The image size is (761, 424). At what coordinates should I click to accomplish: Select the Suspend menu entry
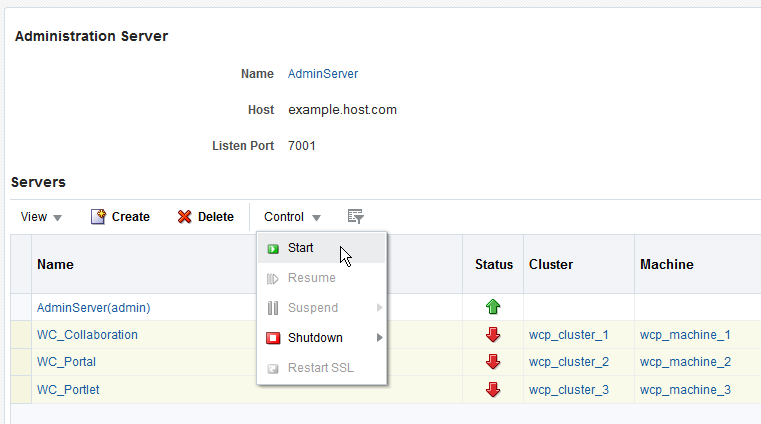click(x=322, y=308)
